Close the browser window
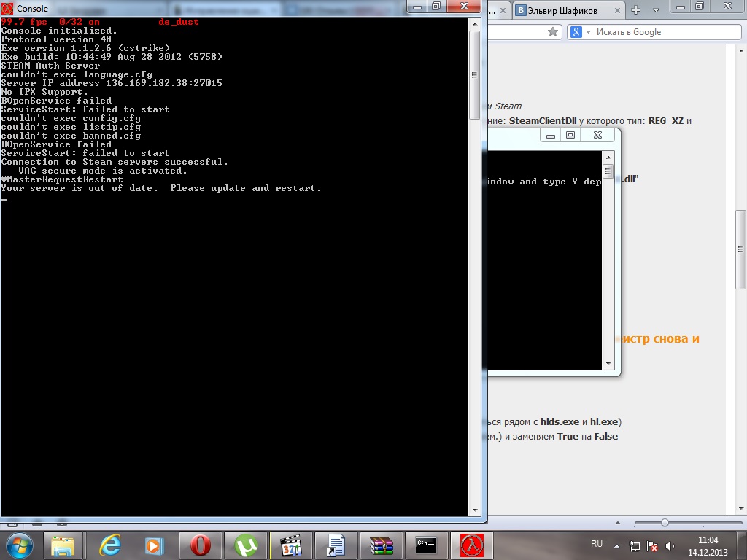The image size is (747, 560). tap(728, 7)
